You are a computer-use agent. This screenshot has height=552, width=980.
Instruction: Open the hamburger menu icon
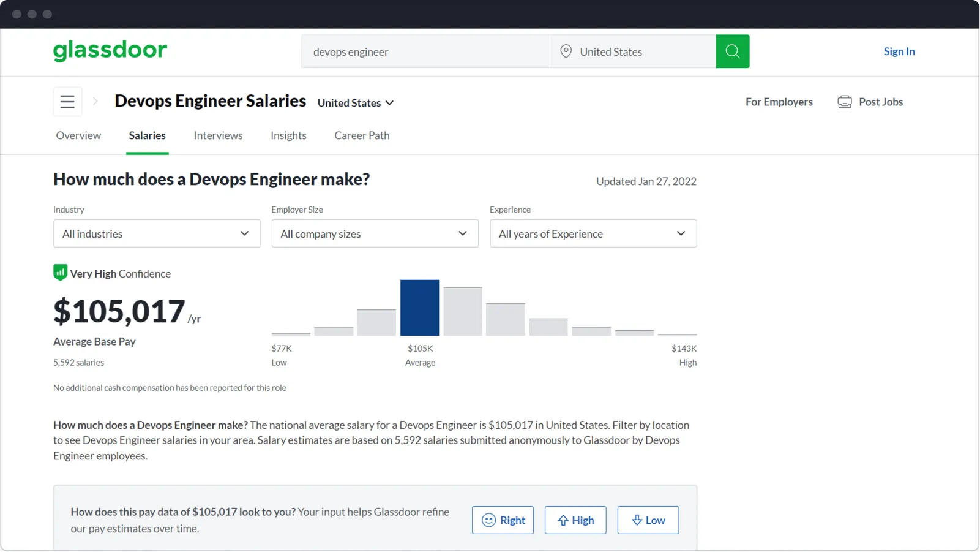67,102
